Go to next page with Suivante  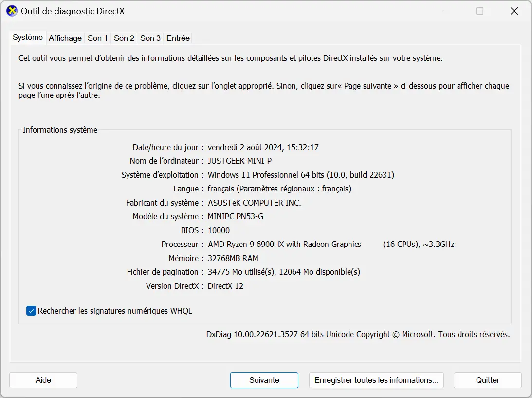(264, 380)
